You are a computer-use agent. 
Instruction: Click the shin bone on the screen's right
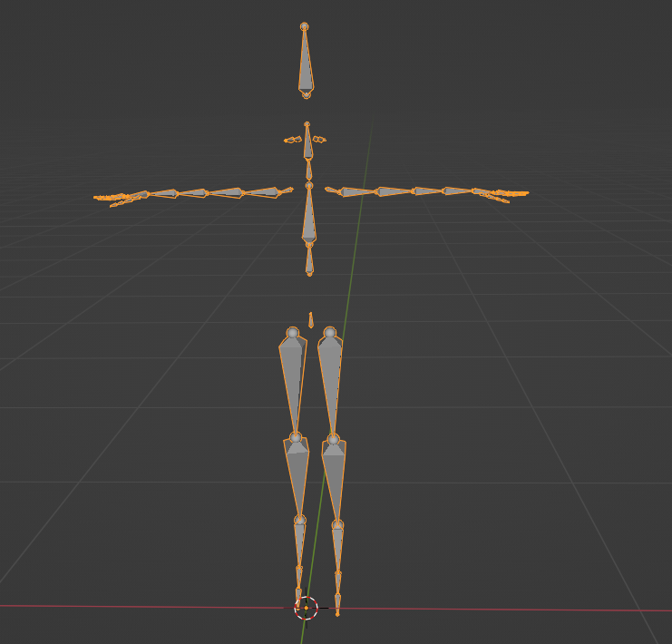tap(335, 479)
